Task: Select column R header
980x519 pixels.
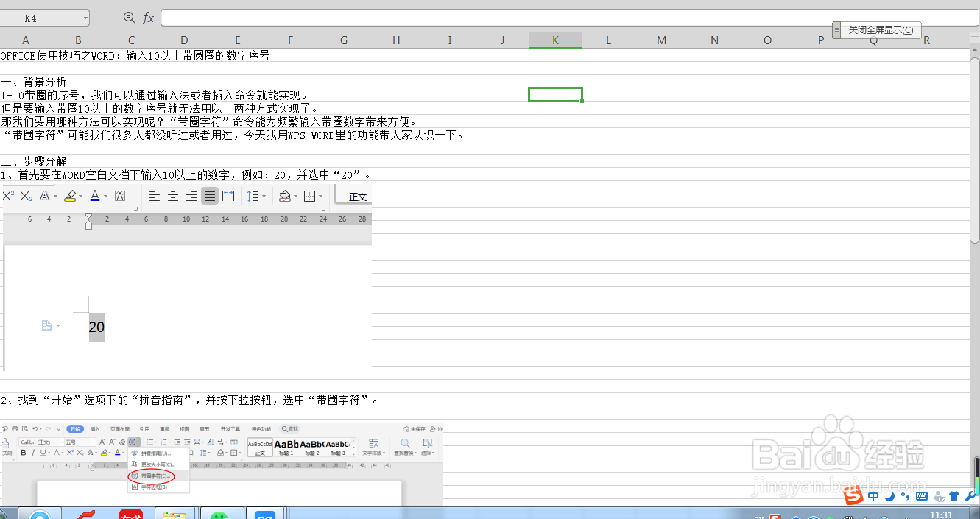Action: pos(927,40)
